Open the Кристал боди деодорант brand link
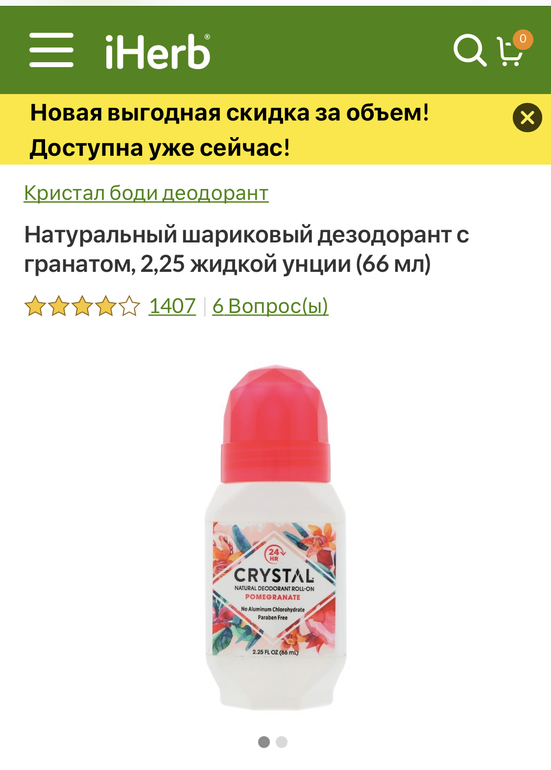551x770 pixels. [146, 193]
